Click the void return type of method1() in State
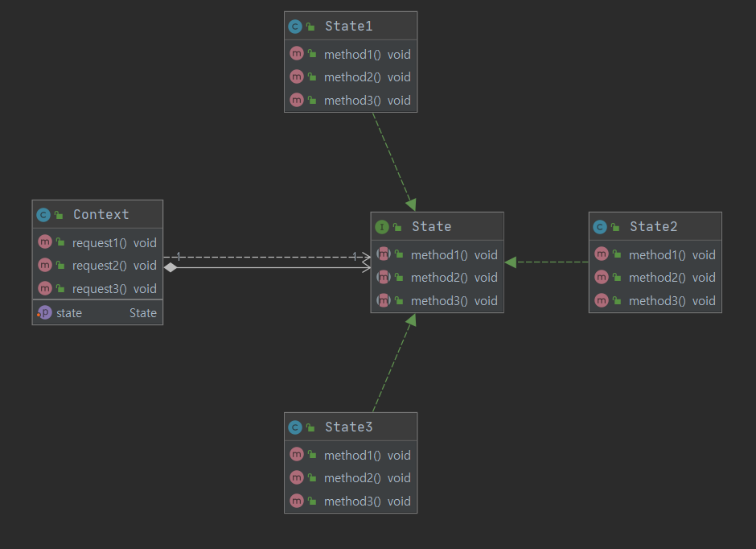The height and width of the screenshot is (549, 756). tap(486, 254)
